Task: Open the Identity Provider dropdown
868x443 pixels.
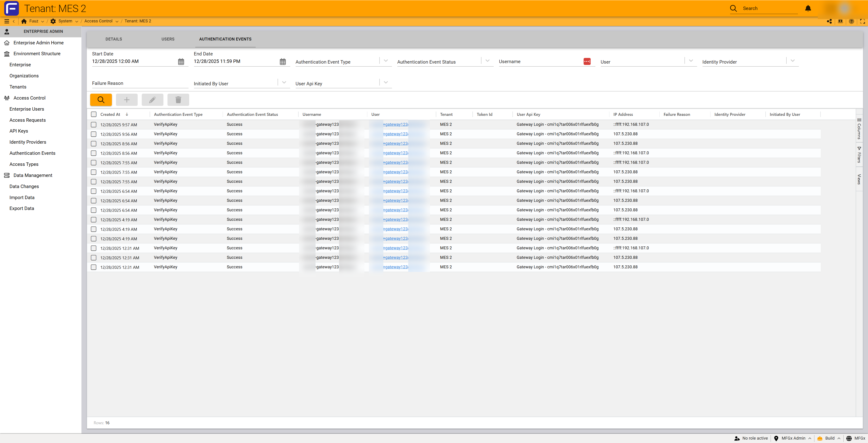Action: click(793, 61)
